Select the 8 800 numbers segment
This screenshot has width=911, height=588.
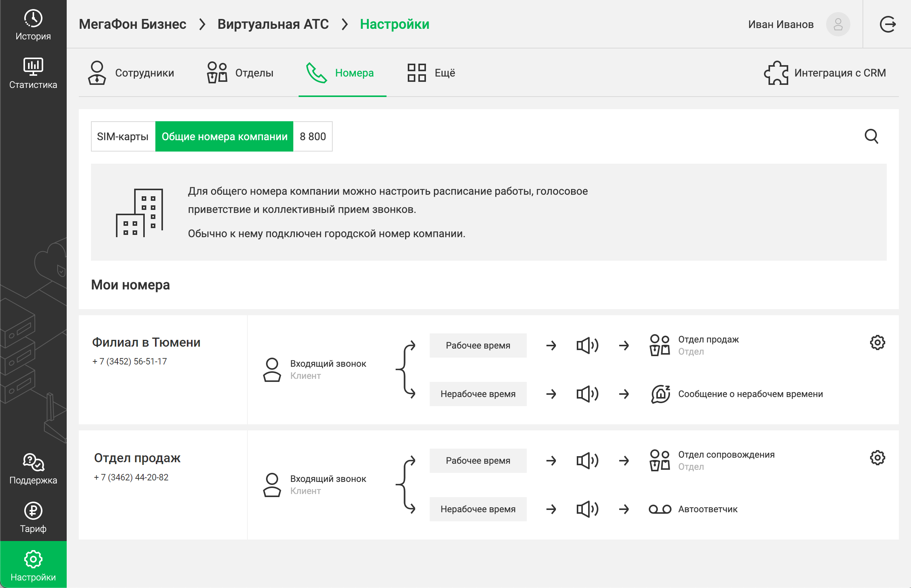312,136
